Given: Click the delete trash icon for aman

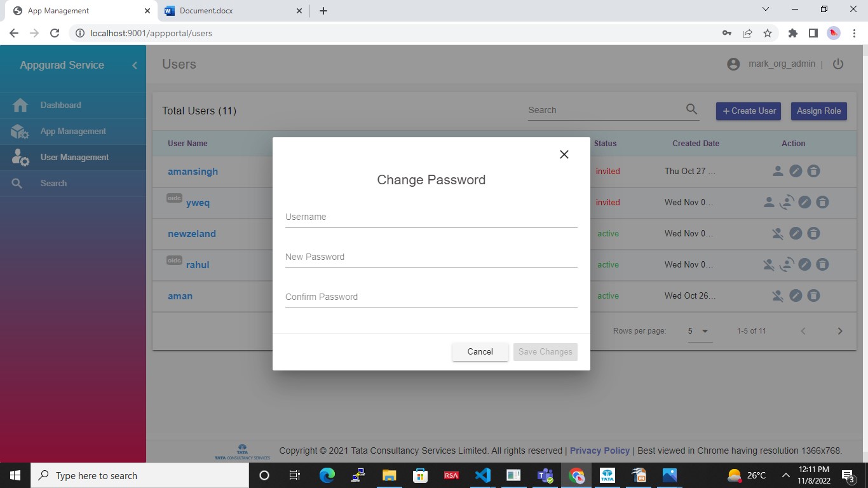Looking at the screenshot, I should coord(813,295).
